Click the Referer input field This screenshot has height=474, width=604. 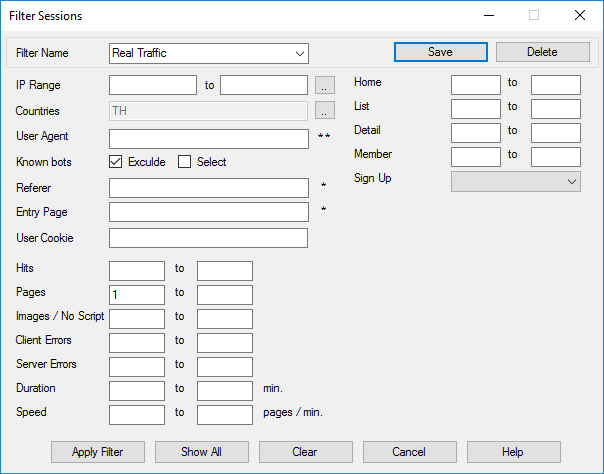(209, 188)
